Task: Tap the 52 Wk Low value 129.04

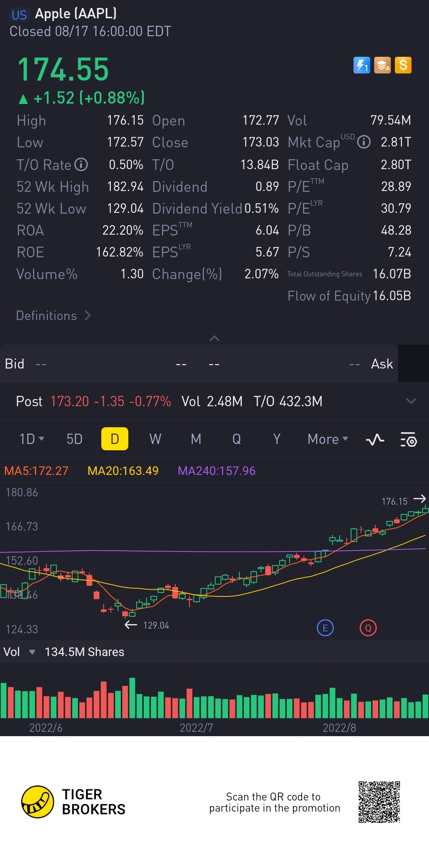Action: tap(125, 208)
